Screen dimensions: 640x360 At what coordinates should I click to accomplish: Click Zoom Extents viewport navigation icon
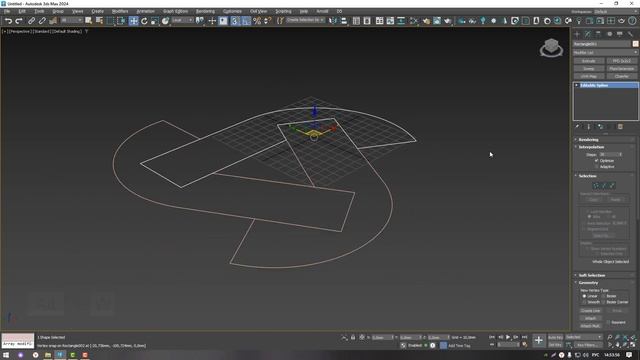pos(625,338)
